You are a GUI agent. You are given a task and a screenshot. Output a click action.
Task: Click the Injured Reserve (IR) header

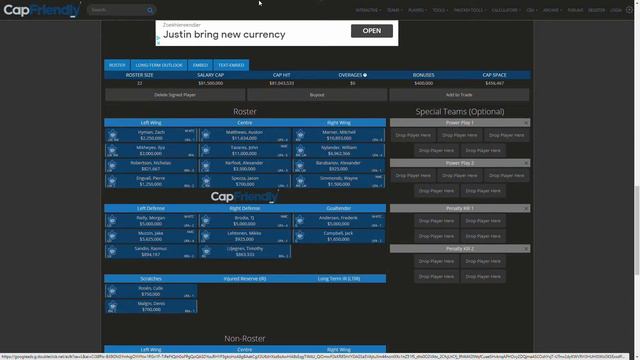tap(245, 279)
